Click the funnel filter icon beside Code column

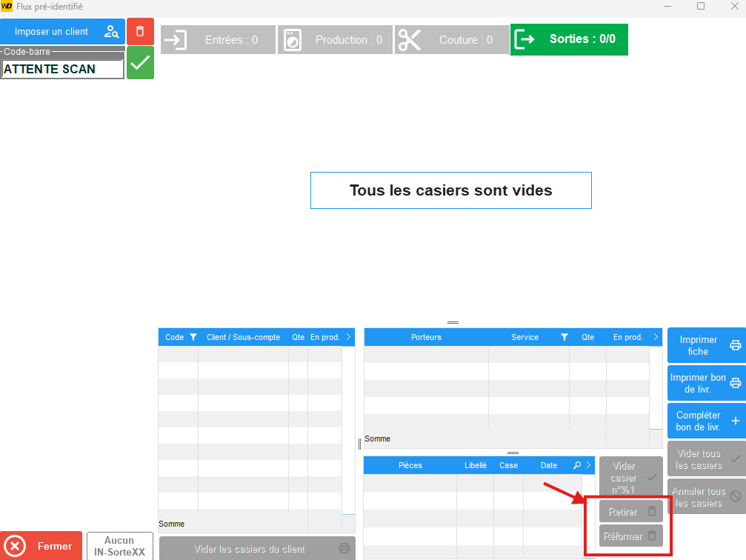[x=193, y=337]
